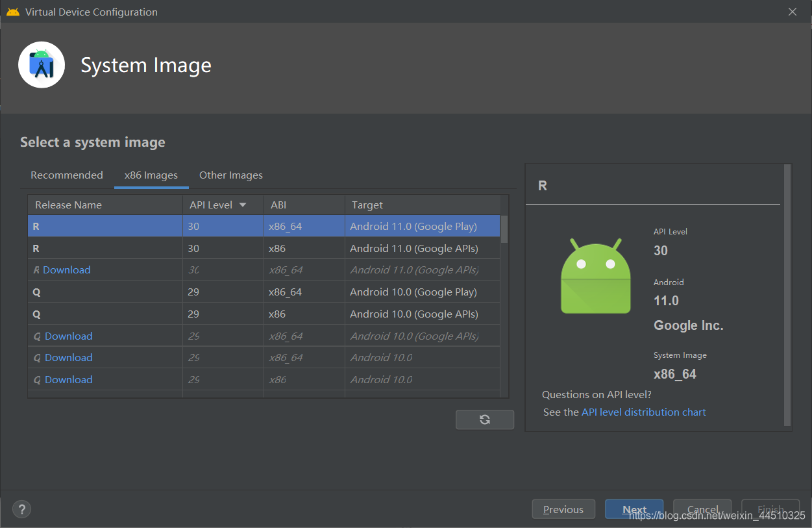The height and width of the screenshot is (528, 812).
Task: Click the Select a system image heading
Action: point(93,142)
